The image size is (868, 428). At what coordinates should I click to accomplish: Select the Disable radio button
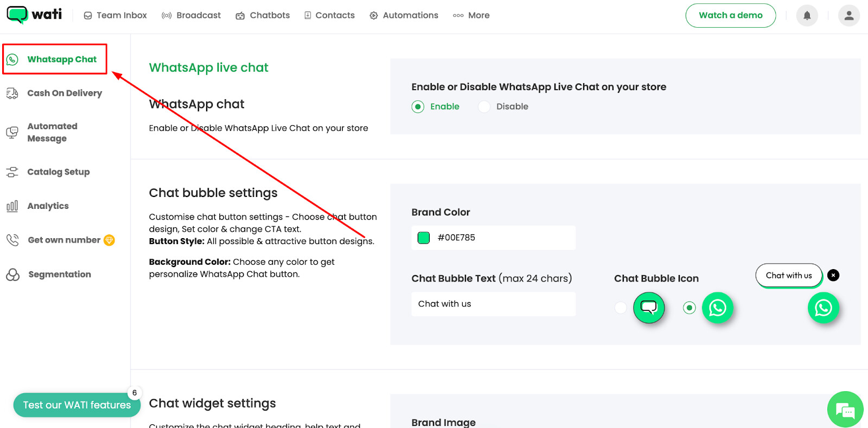(x=484, y=107)
